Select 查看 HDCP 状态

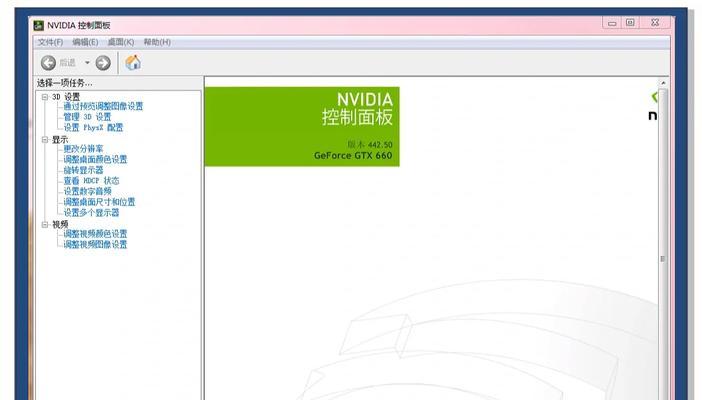pos(91,181)
